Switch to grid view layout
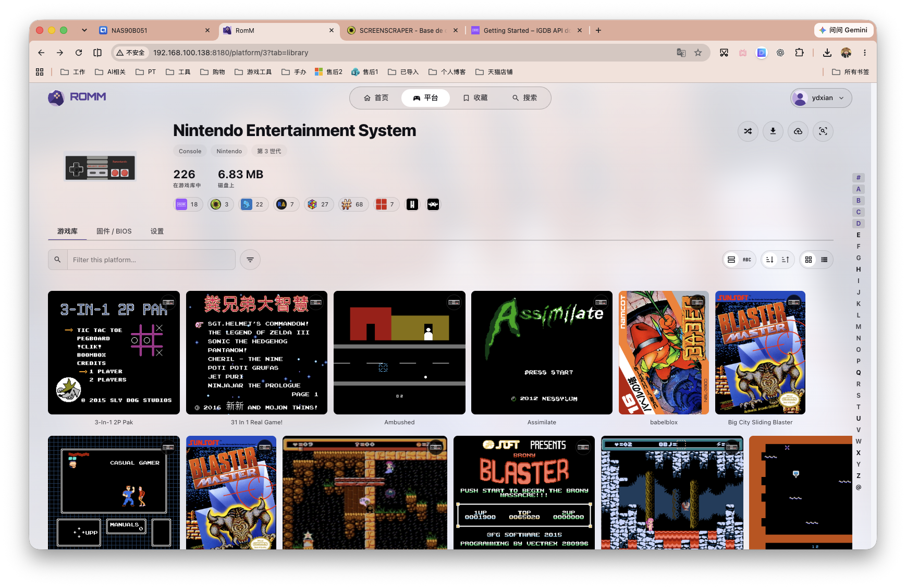Image resolution: width=906 pixels, height=588 pixels. point(809,260)
